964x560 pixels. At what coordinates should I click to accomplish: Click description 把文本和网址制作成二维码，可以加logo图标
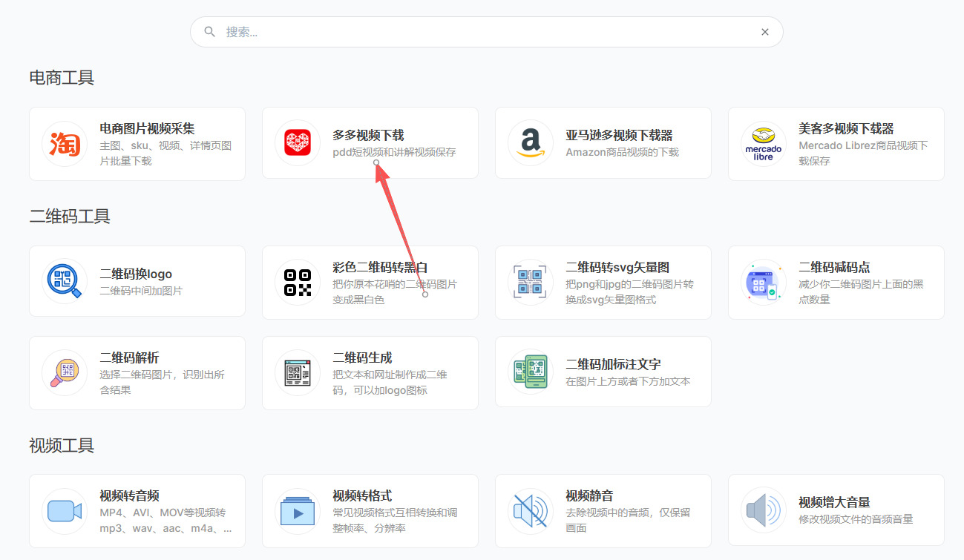coord(390,382)
